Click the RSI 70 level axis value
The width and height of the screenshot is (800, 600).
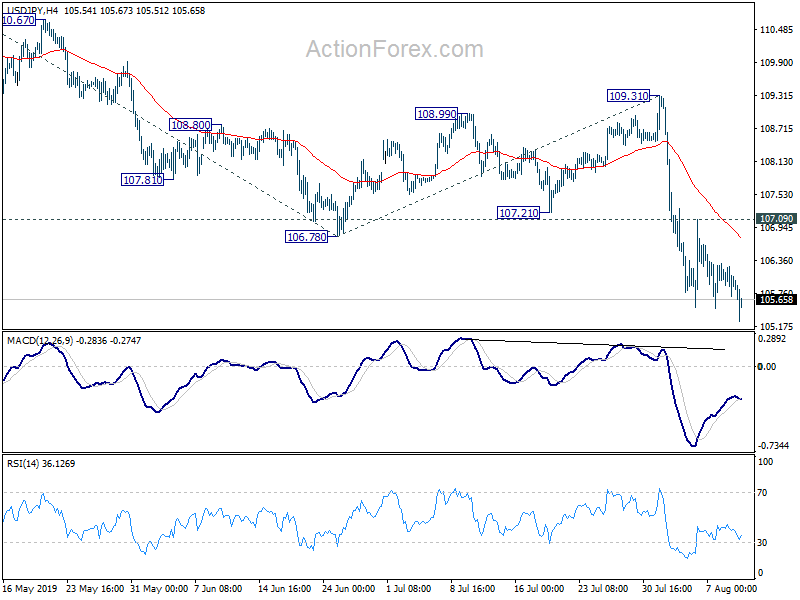765,493
